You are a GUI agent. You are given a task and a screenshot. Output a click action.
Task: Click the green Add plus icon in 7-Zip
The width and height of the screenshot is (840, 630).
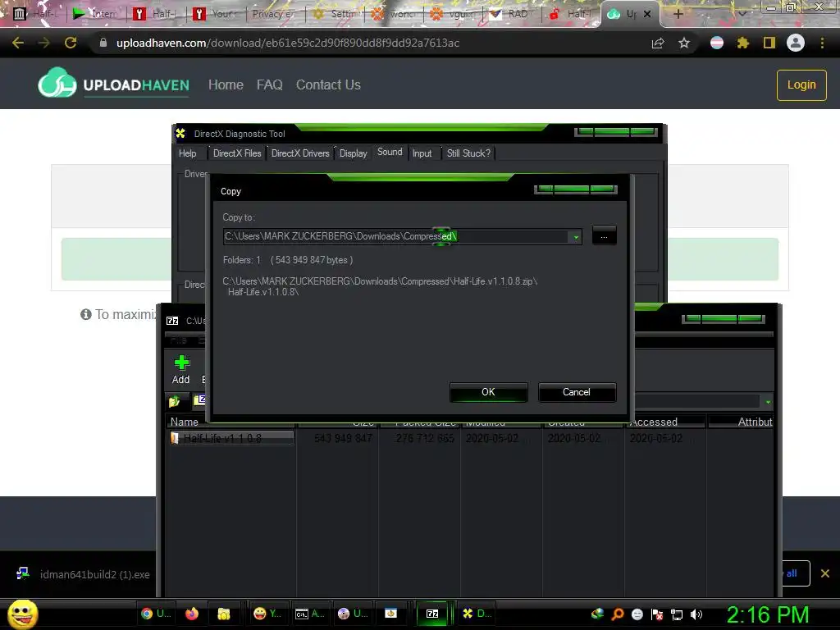181,363
